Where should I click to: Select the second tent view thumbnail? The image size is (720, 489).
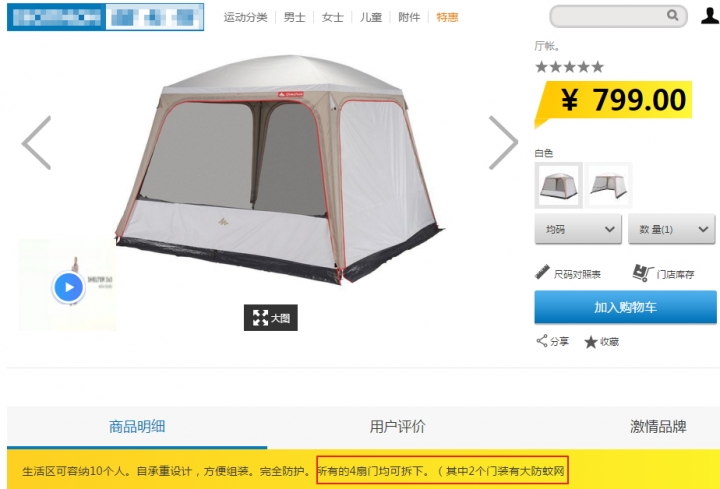coord(608,185)
